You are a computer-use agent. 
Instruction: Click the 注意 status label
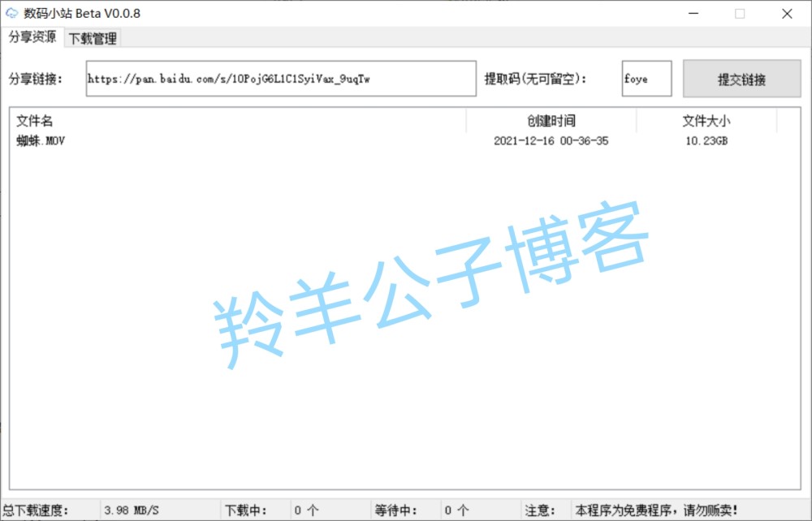pyautogui.click(x=540, y=510)
